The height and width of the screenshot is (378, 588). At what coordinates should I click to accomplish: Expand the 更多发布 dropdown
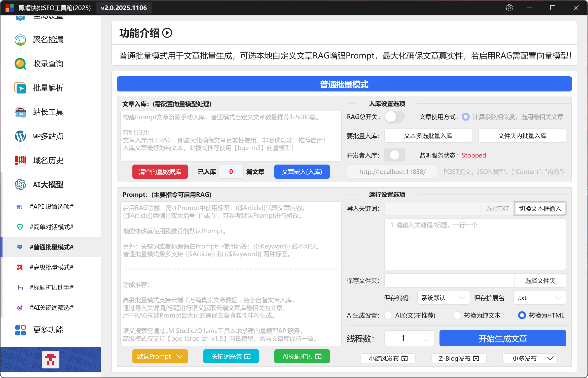coord(530,358)
